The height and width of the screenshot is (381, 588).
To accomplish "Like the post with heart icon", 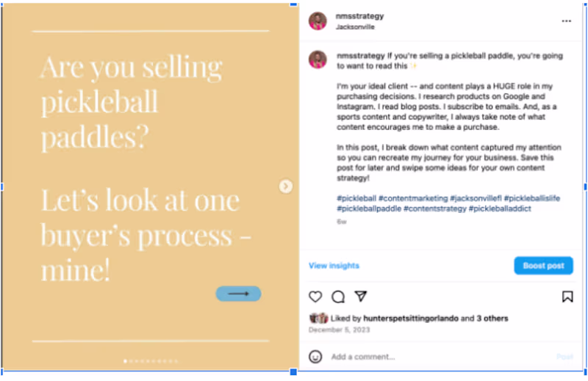I will coord(315,297).
